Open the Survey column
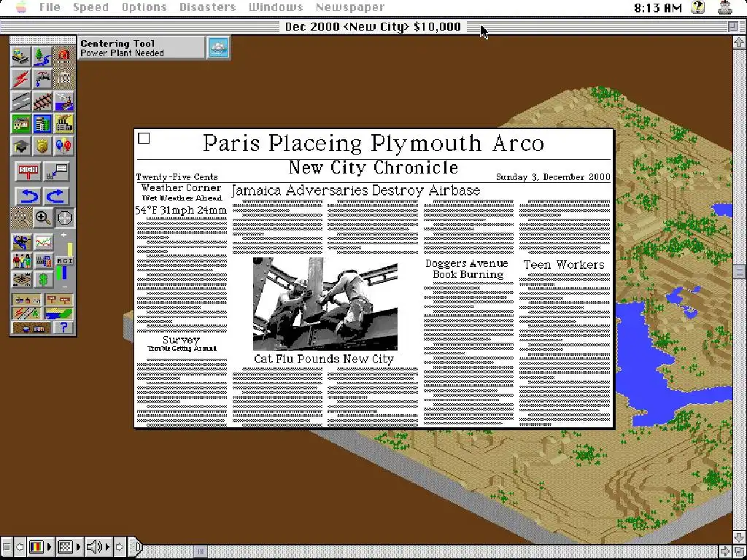The image size is (747, 560). click(181, 340)
